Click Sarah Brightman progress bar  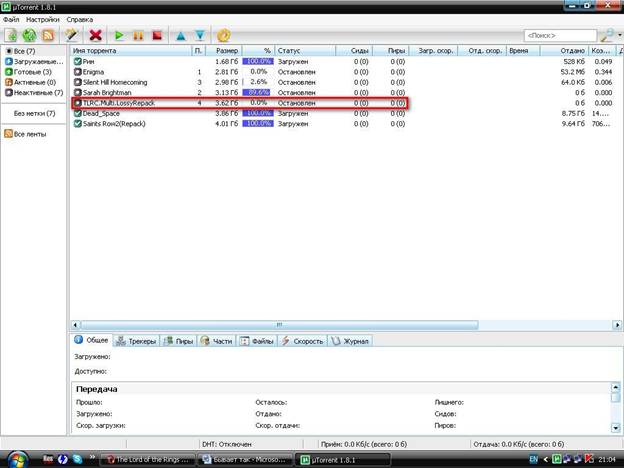click(x=258, y=92)
